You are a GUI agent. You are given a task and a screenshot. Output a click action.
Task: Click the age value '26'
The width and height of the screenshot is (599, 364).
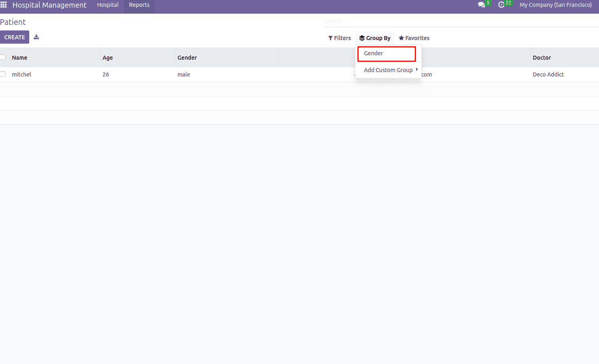tap(106, 74)
